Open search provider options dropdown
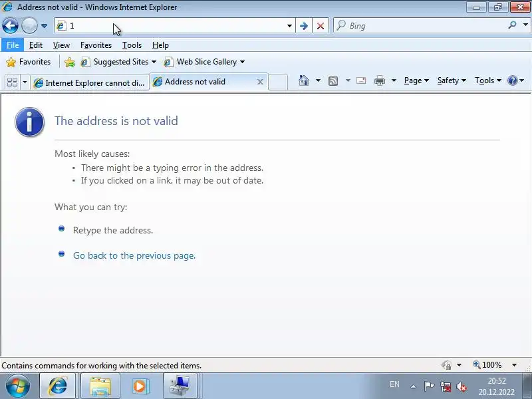Image resolution: width=532 pixels, height=399 pixels. [525, 25]
